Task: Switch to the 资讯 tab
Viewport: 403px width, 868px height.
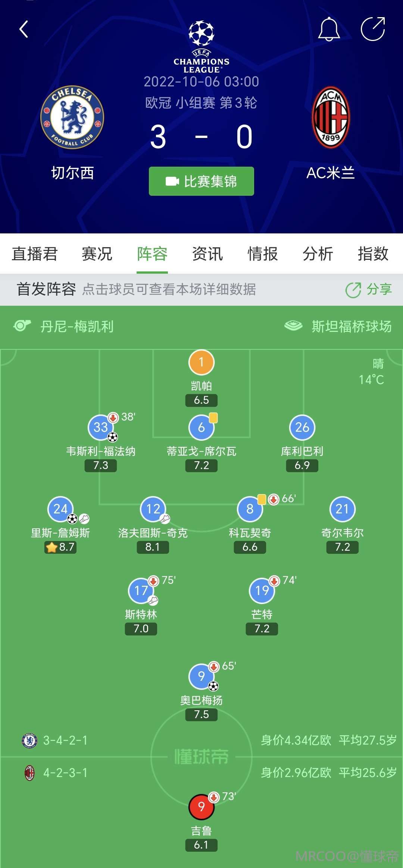Action: 207,254
